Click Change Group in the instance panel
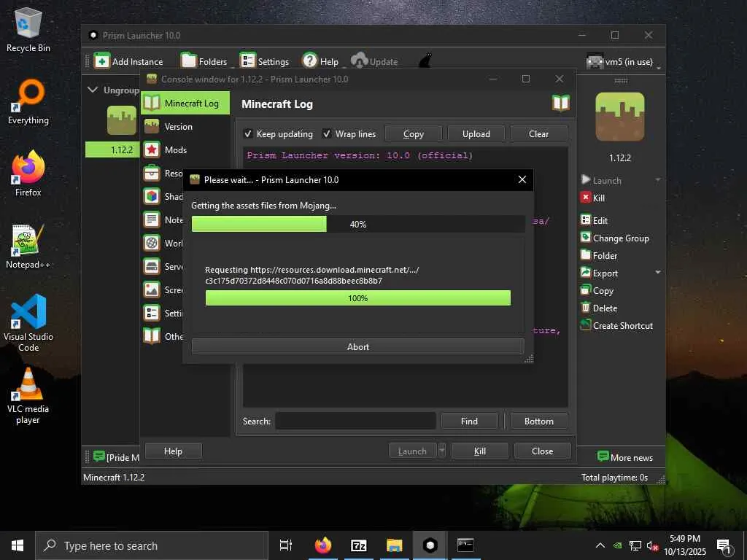747x560 pixels. tap(614, 238)
